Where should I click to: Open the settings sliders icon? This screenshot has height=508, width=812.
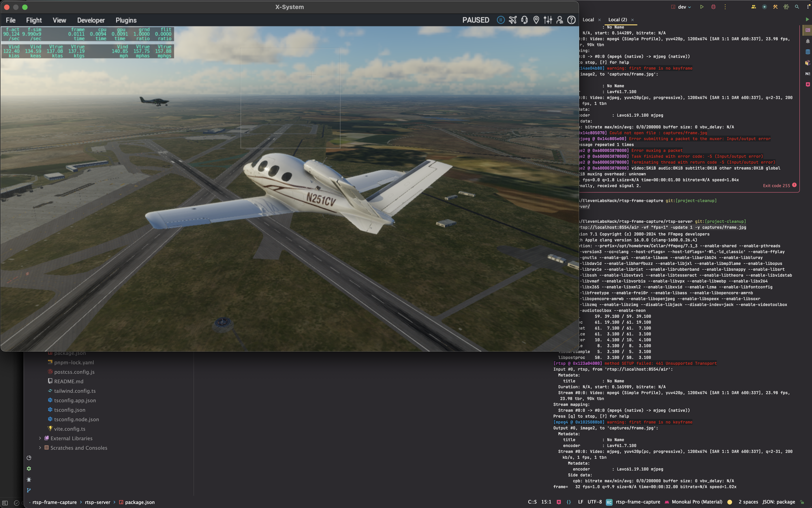548,20
